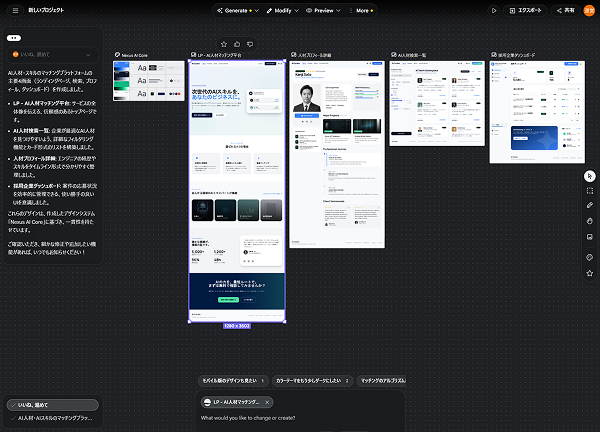This screenshot has width=600, height=432.
Task: Click the 共有 share button
Action: click(566, 11)
